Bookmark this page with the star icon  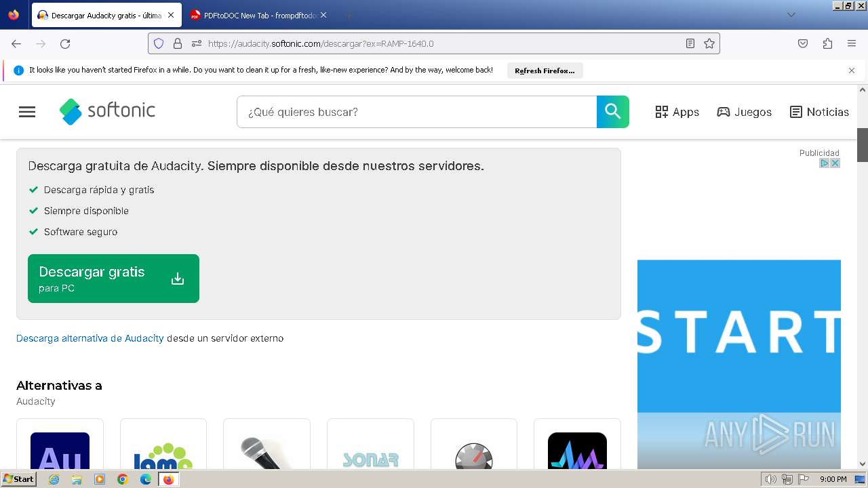pyautogui.click(x=709, y=43)
